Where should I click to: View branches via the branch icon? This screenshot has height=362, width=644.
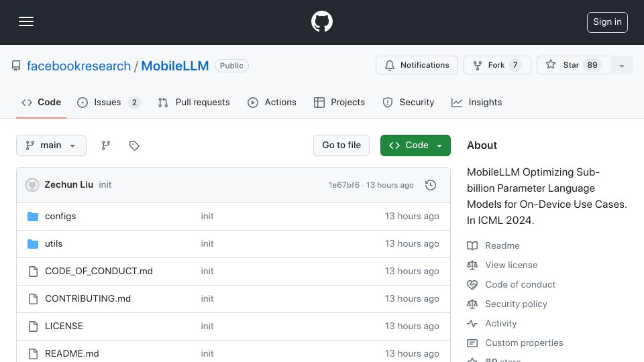click(x=105, y=145)
